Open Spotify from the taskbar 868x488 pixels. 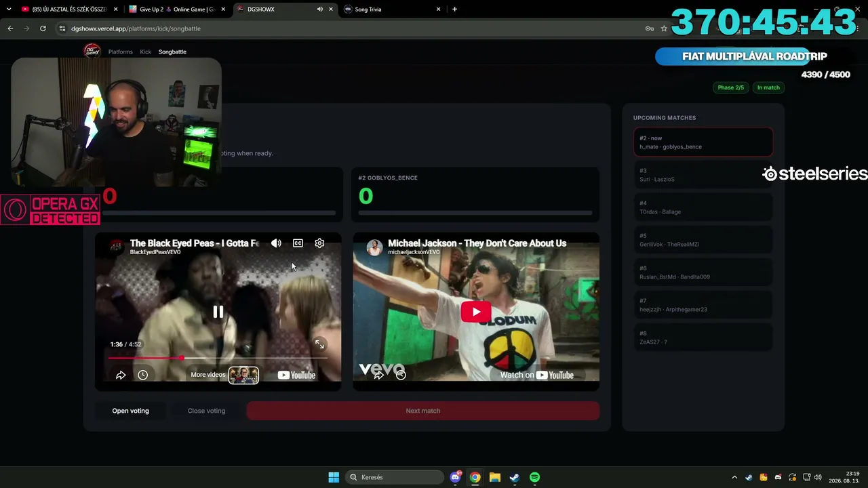[x=534, y=477]
